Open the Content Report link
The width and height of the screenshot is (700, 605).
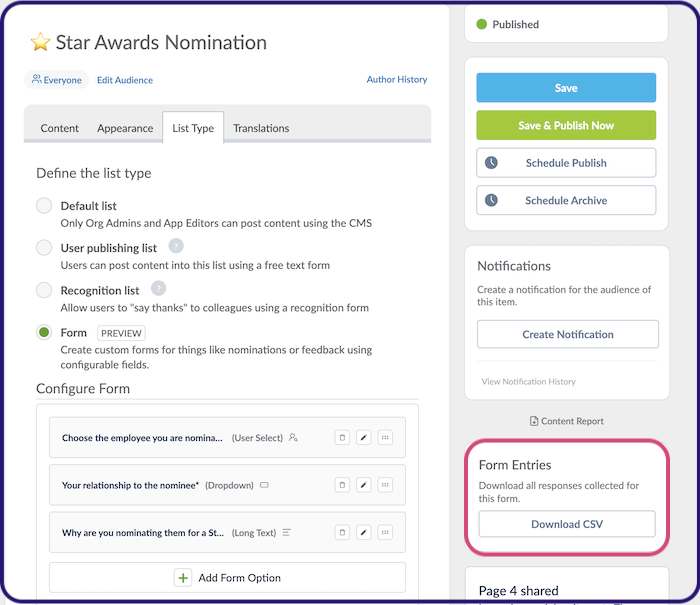567,421
